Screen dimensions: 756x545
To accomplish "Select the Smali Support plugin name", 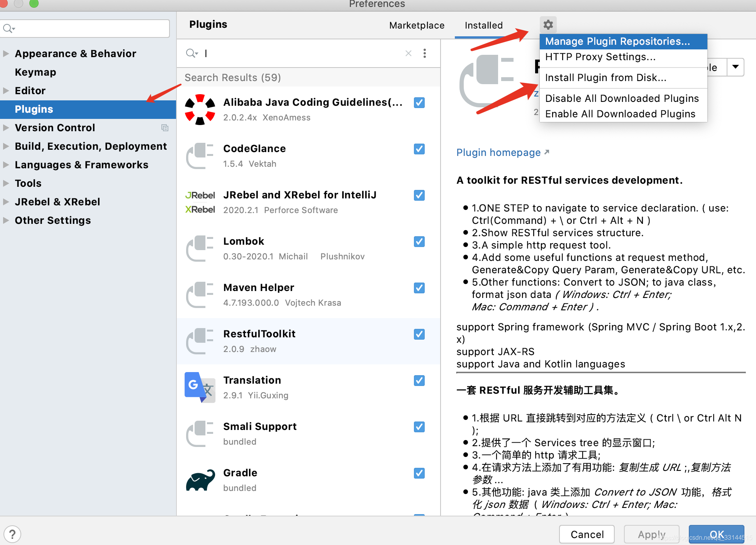I will [260, 427].
